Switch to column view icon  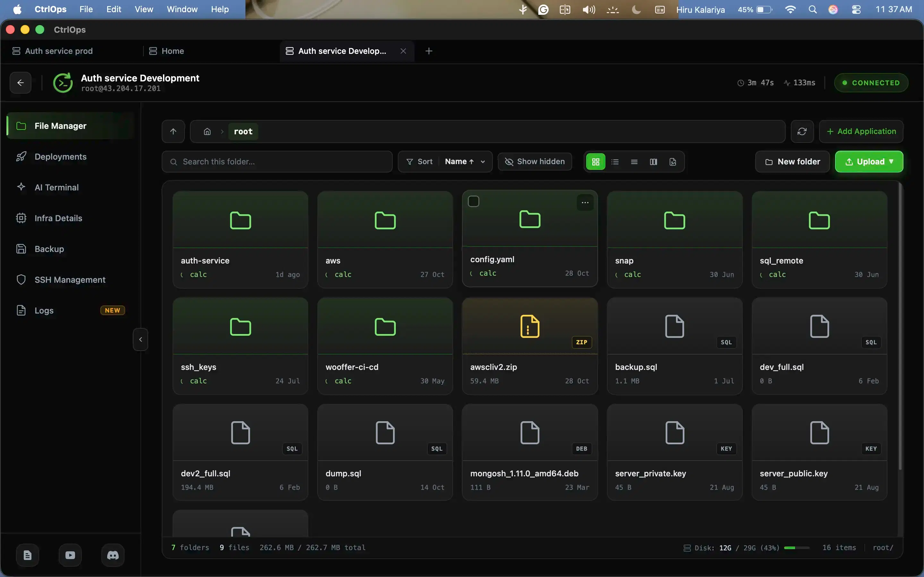click(653, 162)
